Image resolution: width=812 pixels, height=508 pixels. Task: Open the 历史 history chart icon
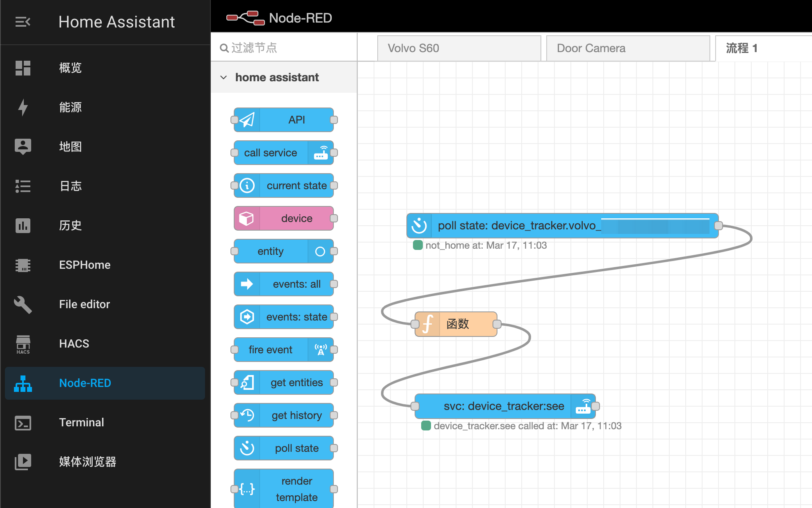[x=23, y=226]
